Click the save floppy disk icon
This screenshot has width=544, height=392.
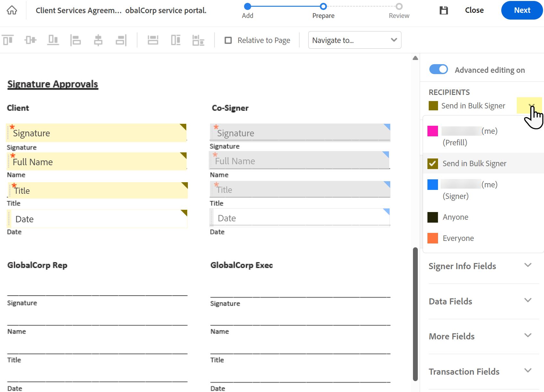pos(444,10)
